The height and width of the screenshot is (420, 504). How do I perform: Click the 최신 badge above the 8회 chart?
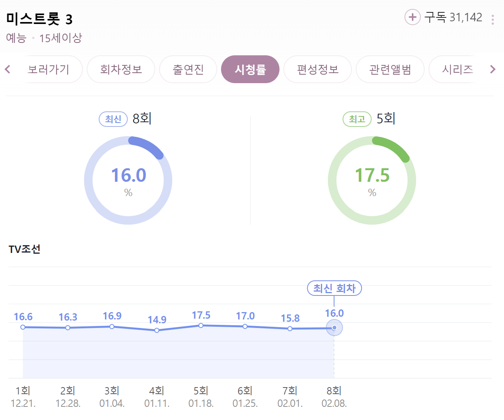click(x=113, y=119)
